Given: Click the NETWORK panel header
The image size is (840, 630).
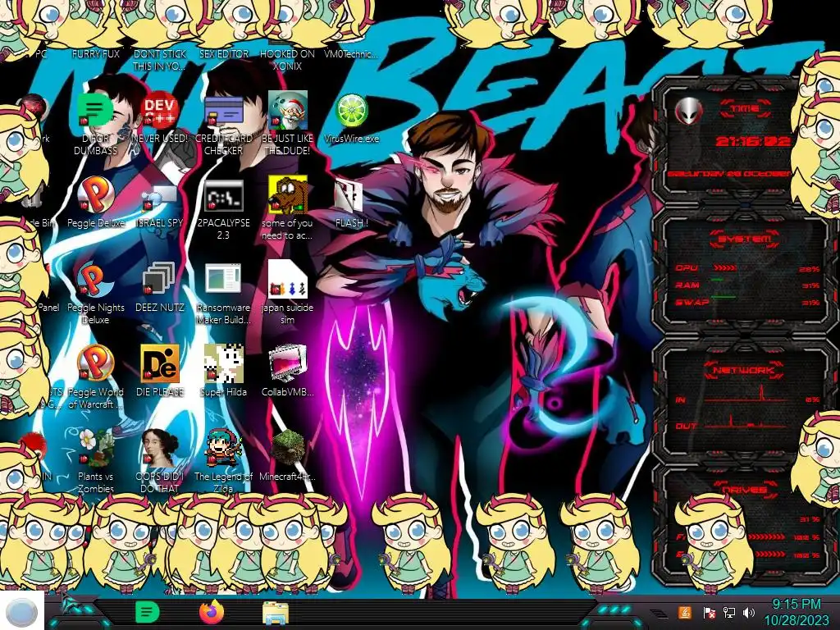Looking at the screenshot, I should 744,370.
